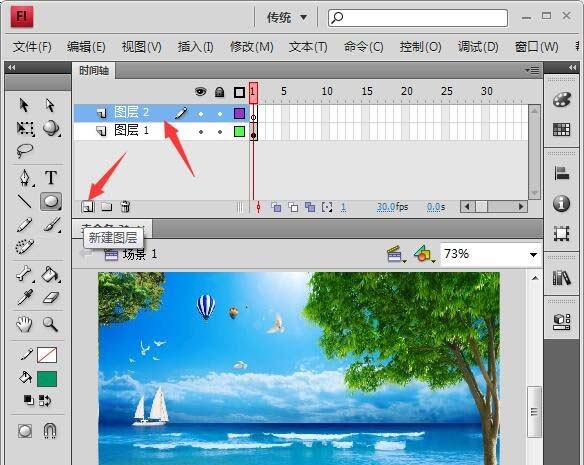
Task: Open the 视图(V) menu
Action: [142, 47]
